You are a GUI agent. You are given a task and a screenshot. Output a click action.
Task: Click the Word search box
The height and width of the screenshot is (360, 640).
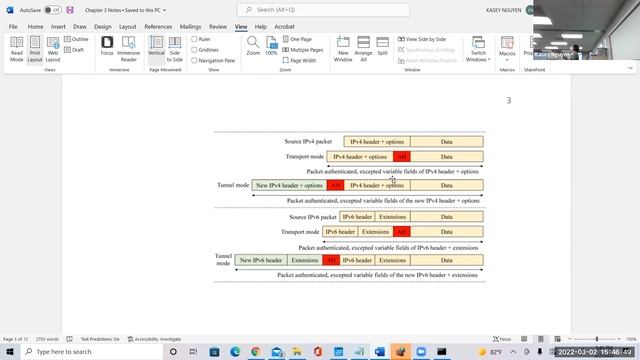[x=323, y=10]
